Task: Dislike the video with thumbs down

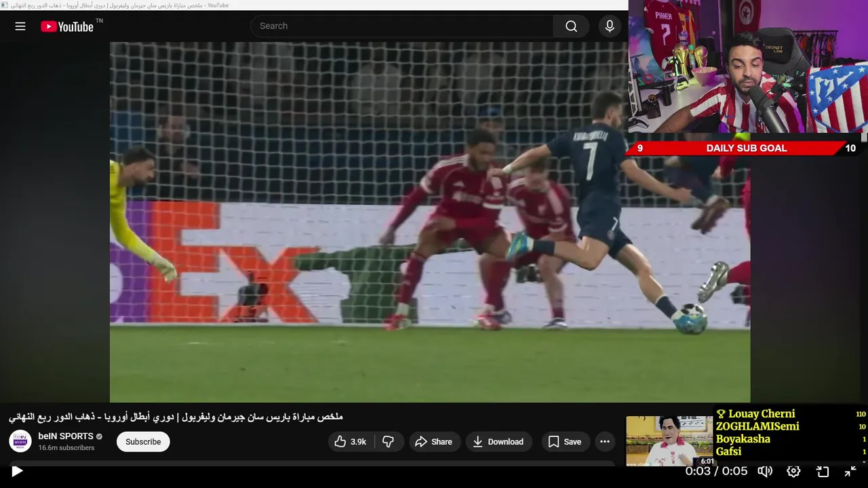Action: pos(389,442)
